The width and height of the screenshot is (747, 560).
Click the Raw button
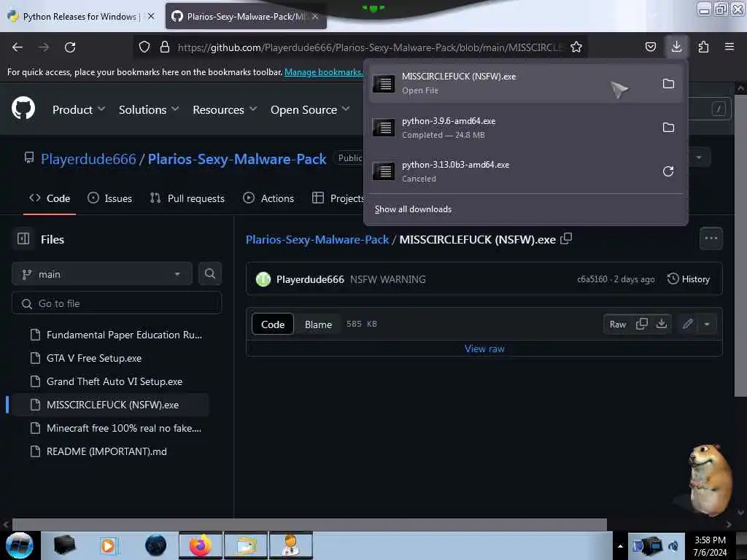coord(617,324)
